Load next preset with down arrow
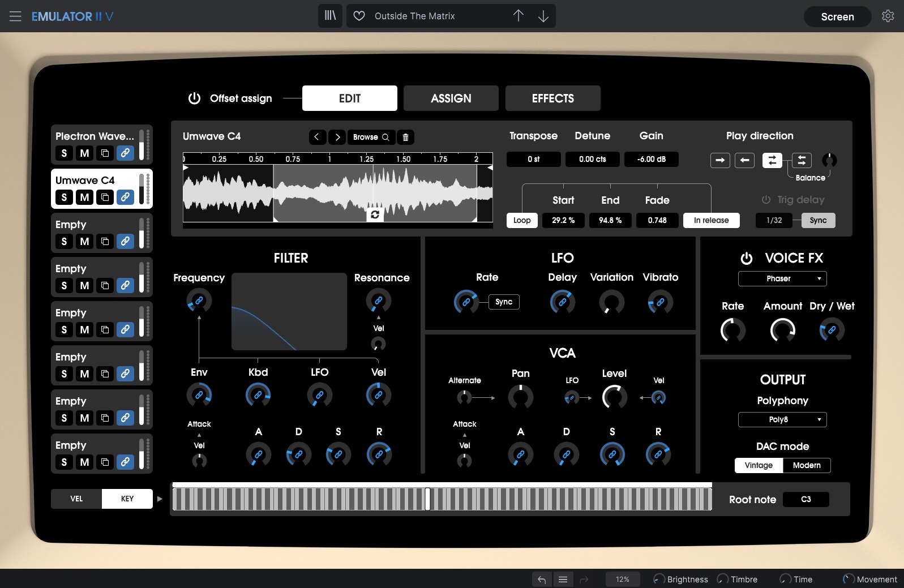Image resolution: width=904 pixels, height=588 pixels. (543, 16)
